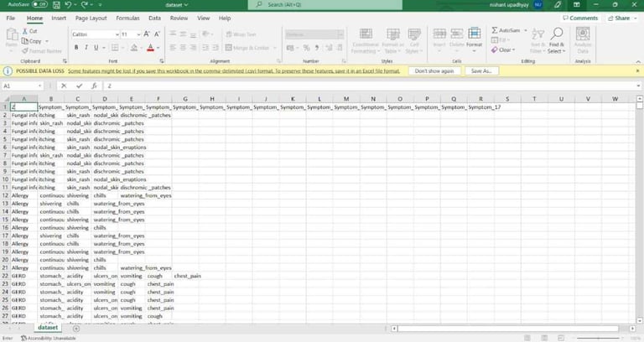This screenshot has height=342, width=644.
Task: Click the horizontal scrollbar right arrow
Action: click(x=632, y=329)
